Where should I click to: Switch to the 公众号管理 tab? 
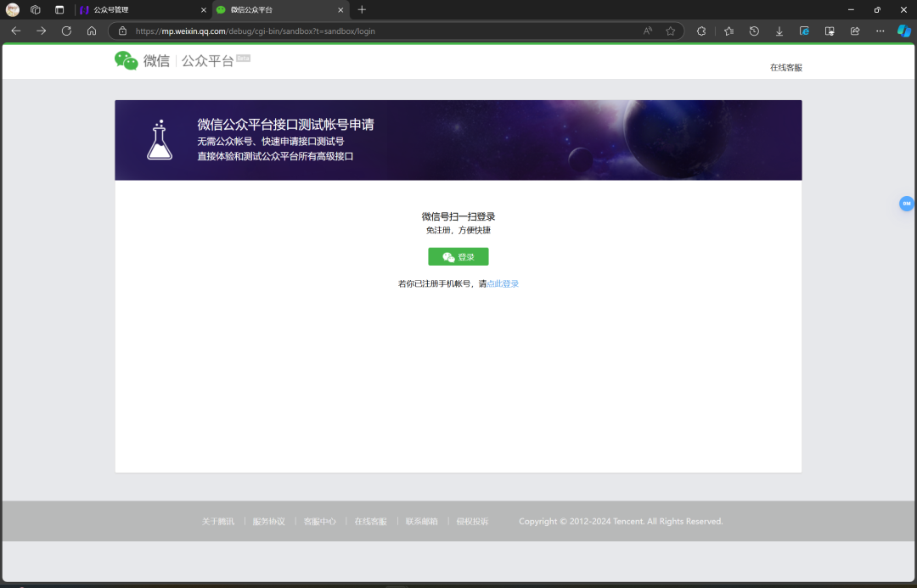143,10
